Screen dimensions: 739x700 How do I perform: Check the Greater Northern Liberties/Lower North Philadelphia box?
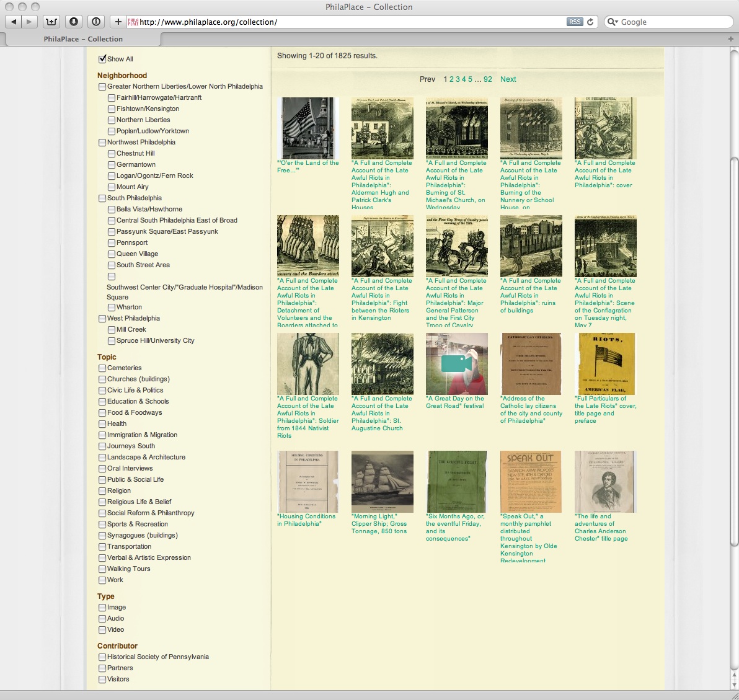pos(102,87)
